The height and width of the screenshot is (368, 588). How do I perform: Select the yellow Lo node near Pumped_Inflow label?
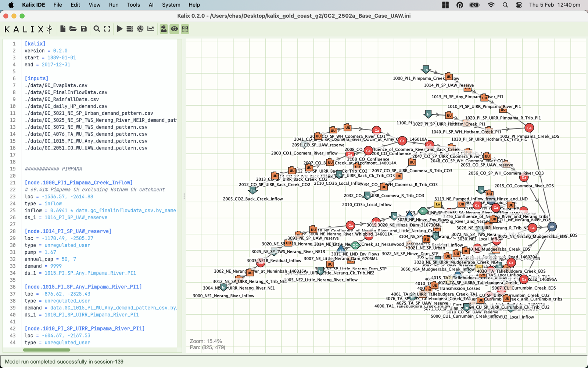[x=438, y=204]
